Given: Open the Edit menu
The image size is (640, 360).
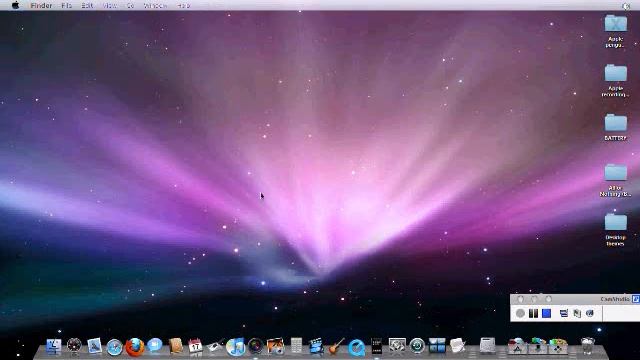Looking at the screenshot, I should [x=87, y=6].
